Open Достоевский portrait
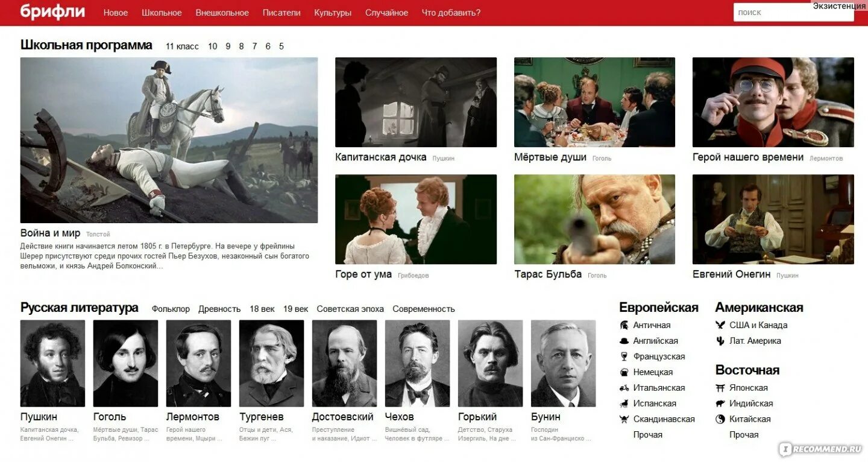 click(x=344, y=363)
